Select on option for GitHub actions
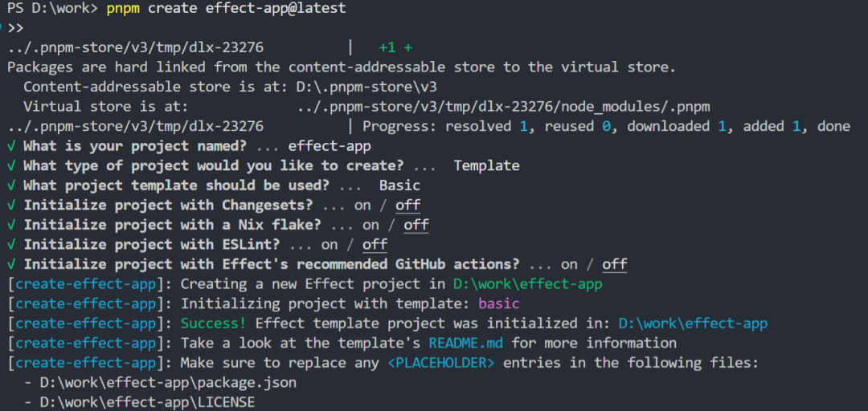The image size is (868, 411). [569, 264]
